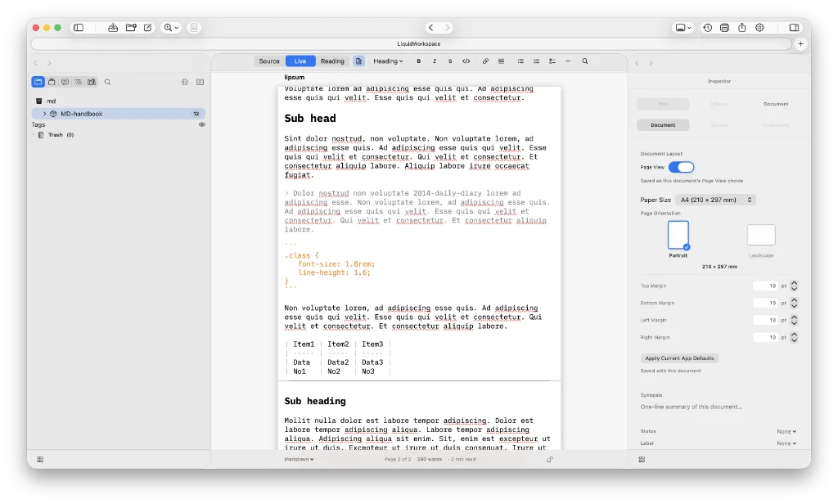Insert numbered list

coord(536,61)
